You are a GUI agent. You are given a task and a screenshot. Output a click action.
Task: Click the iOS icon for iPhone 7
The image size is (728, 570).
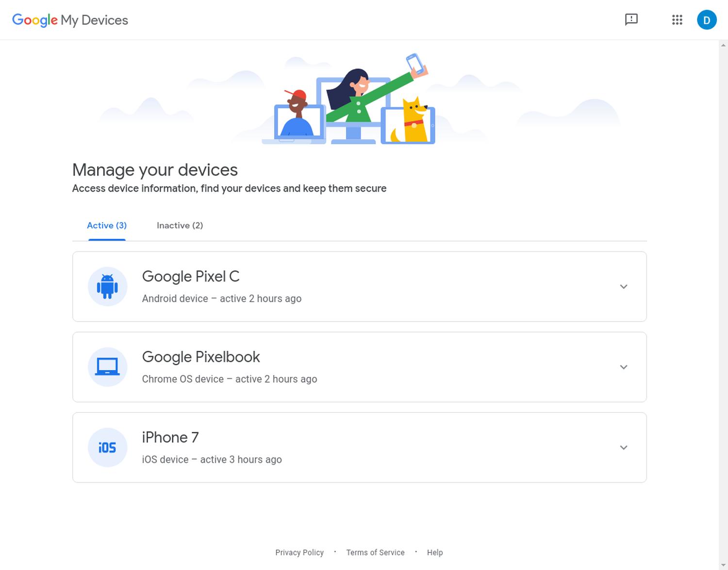107,447
